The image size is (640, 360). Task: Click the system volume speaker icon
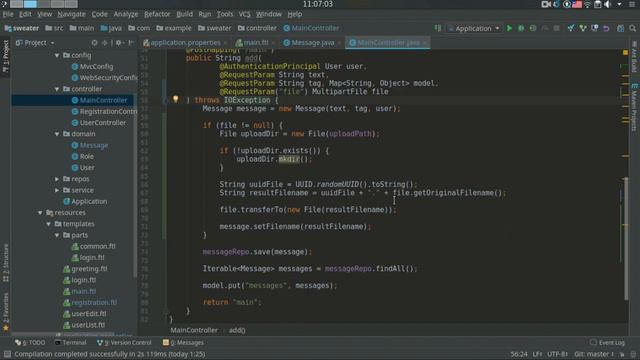coord(608,4)
